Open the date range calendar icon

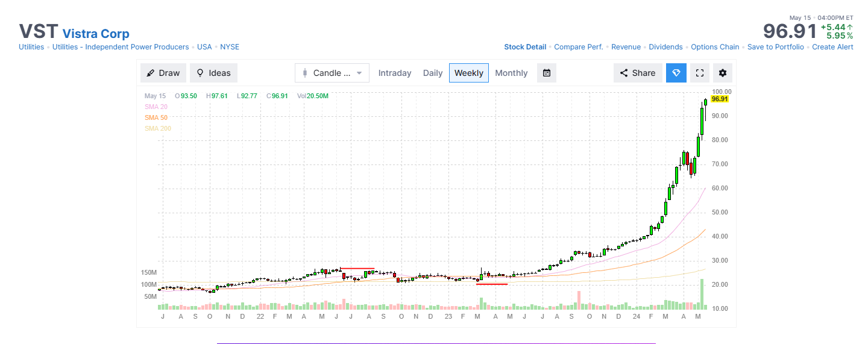[547, 73]
